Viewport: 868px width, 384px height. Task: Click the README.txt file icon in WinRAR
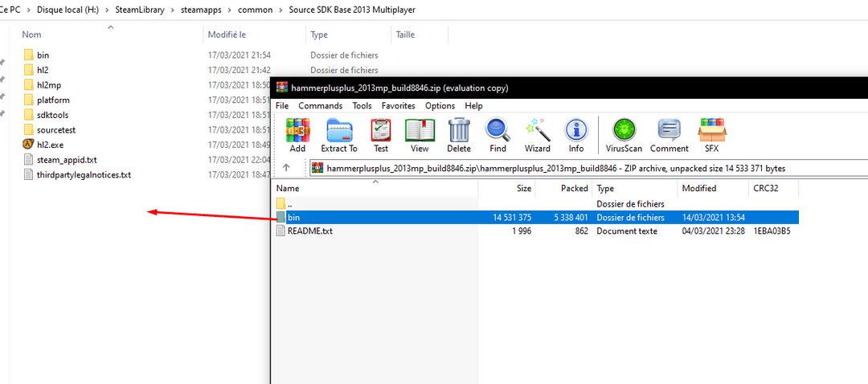pyautogui.click(x=280, y=231)
